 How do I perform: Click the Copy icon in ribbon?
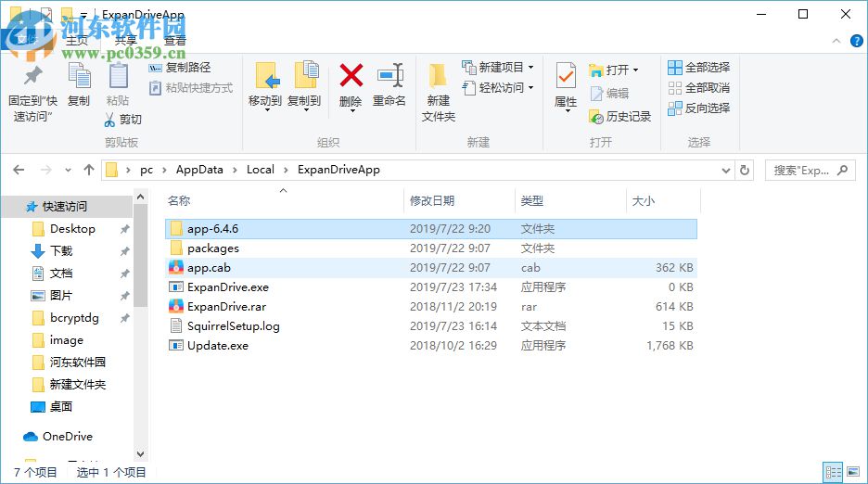79,76
